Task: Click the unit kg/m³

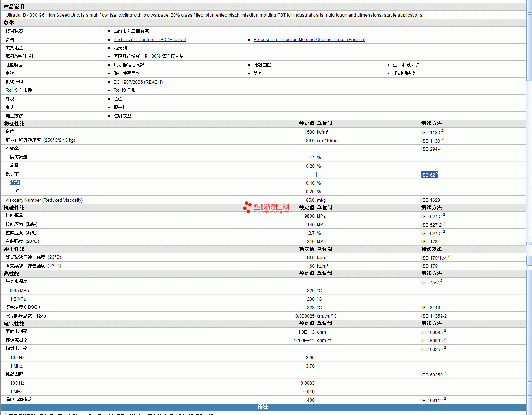Action: pyautogui.click(x=323, y=132)
